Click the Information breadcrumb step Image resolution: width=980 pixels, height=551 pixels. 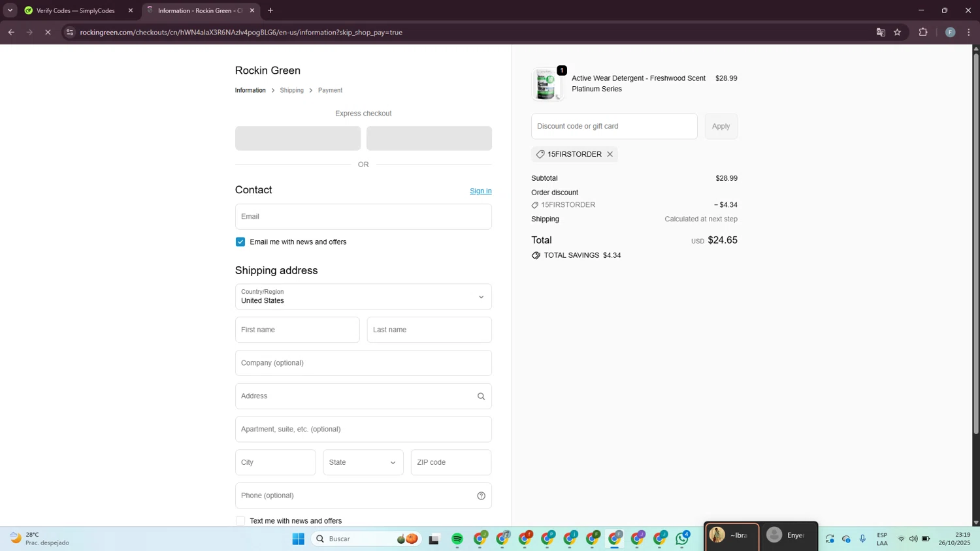[250, 90]
